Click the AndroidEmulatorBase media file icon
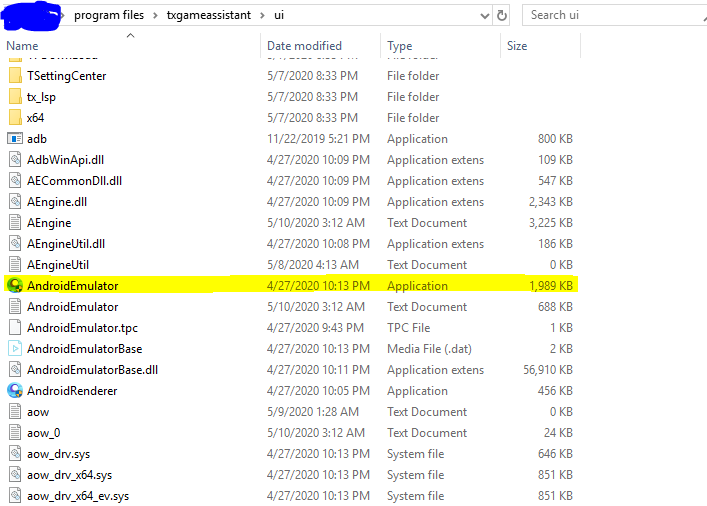Viewport: 707px width, 506px height. 15,349
